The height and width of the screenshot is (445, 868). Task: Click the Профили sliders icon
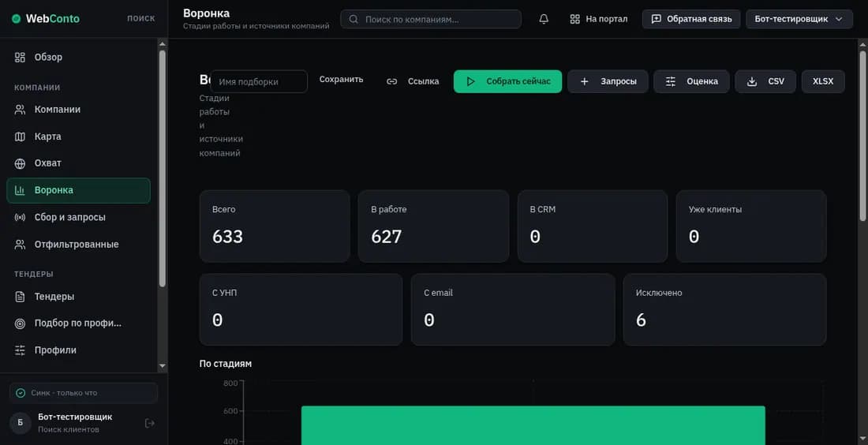point(20,350)
